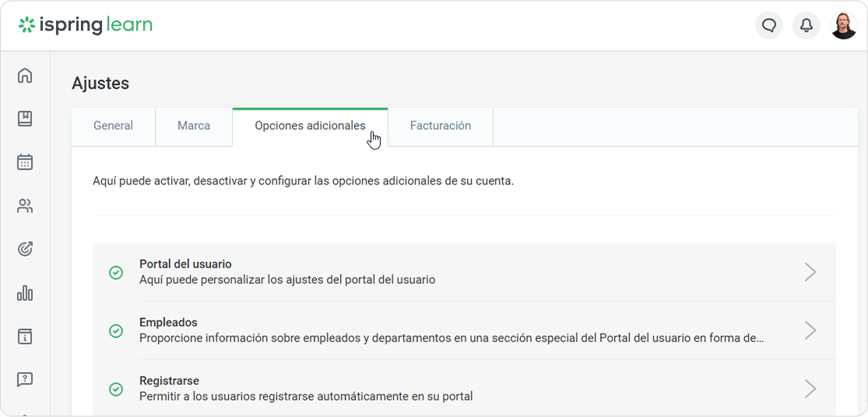Image resolution: width=868 pixels, height=417 pixels.
Task: Open the help question icon in sidebar
Action: [x=25, y=380]
